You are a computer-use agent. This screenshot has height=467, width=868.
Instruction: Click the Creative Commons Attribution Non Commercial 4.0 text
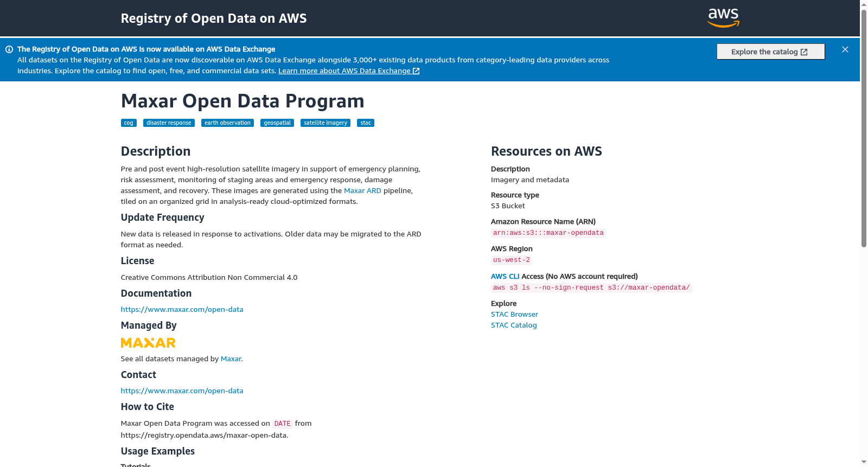pyautogui.click(x=209, y=278)
